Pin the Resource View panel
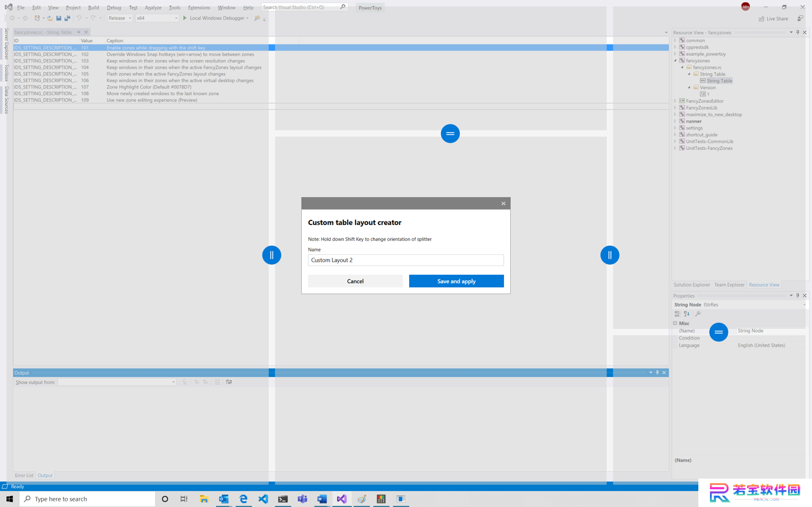812x507 pixels. (x=798, y=32)
